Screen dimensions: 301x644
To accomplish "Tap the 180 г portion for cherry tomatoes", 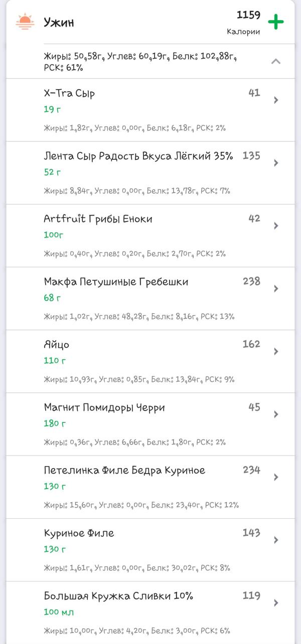I will click(x=55, y=423).
